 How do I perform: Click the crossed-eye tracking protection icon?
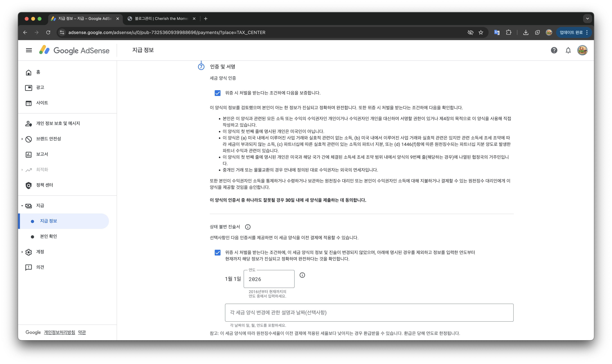(x=470, y=32)
